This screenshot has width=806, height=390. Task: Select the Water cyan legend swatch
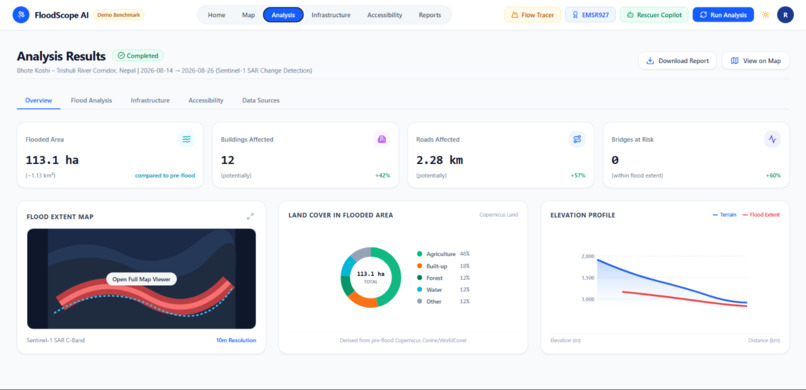[x=419, y=290]
